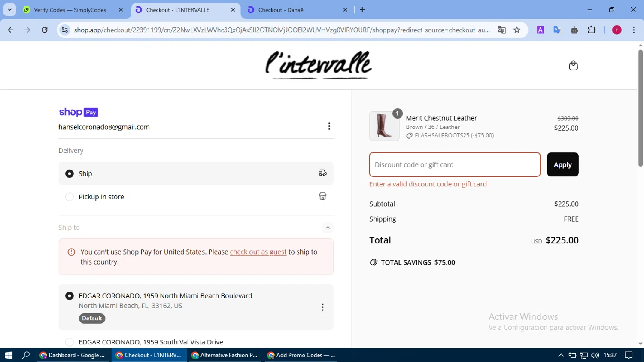
Task: Click the store icon beside Pickup in store
Action: [x=322, y=196]
